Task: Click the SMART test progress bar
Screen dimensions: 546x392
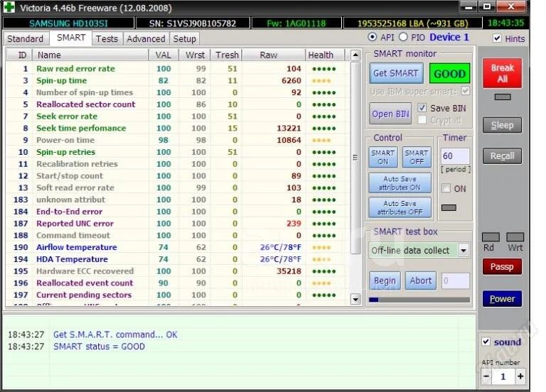Action: click(419, 300)
